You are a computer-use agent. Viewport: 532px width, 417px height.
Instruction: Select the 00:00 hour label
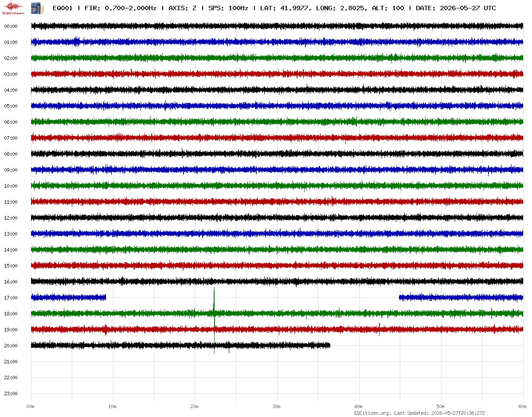coord(11,26)
